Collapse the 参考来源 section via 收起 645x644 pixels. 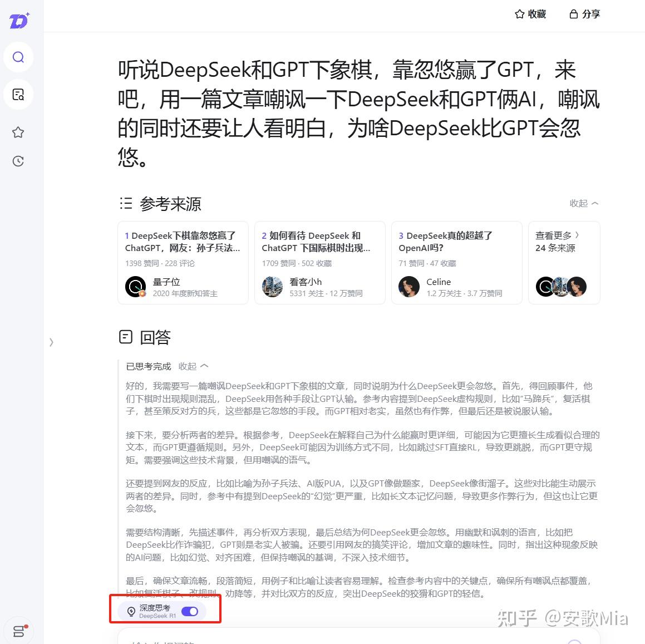(584, 203)
